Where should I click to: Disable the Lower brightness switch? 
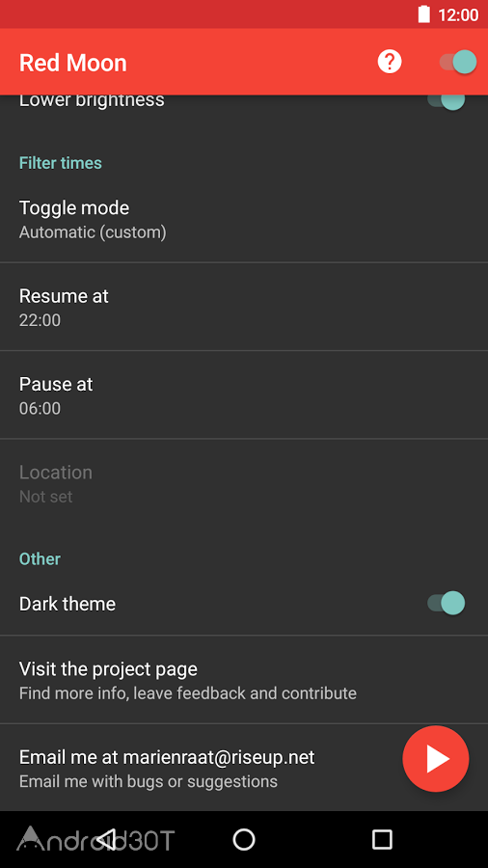pyautogui.click(x=446, y=100)
